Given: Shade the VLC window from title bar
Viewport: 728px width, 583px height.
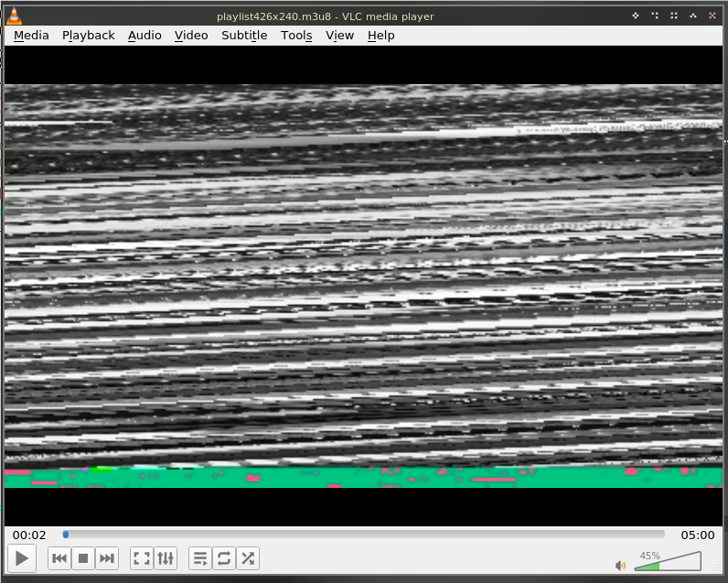Looking at the screenshot, I should (x=655, y=16).
